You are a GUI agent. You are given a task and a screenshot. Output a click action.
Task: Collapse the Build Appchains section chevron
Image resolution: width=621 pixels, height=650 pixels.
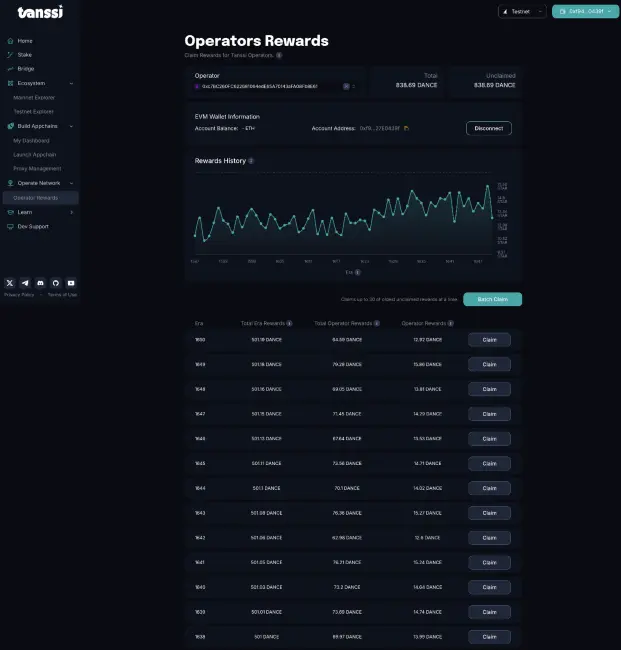coord(71,126)
